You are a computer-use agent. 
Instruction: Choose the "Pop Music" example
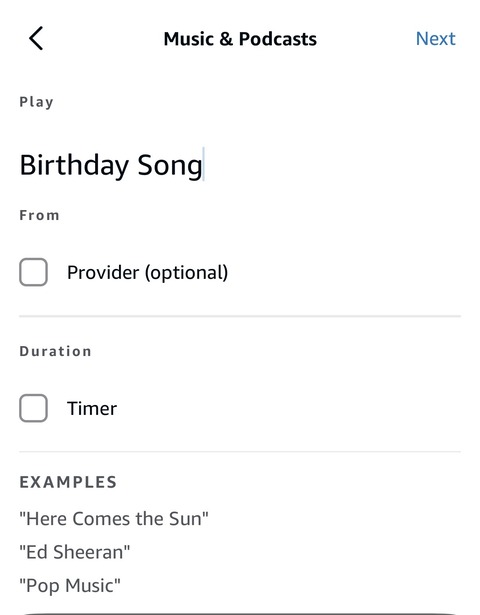[70, 586]
